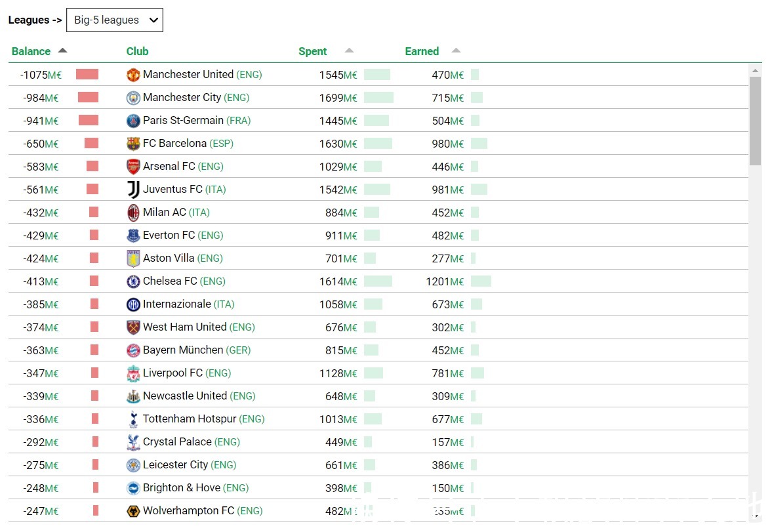Click the red balance bar for FC Barcelona

92,144
